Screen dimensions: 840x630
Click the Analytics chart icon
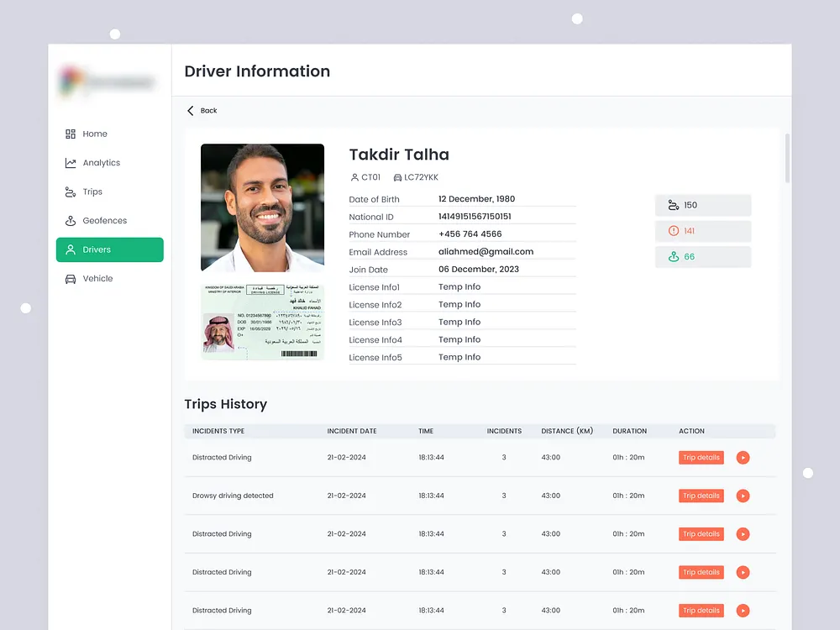(x=71, y=163)
